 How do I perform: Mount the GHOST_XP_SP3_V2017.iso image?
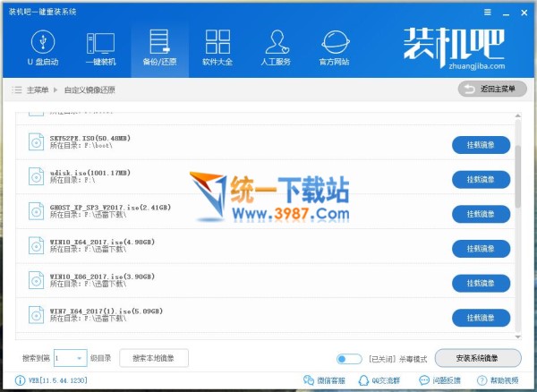point(481,214)
